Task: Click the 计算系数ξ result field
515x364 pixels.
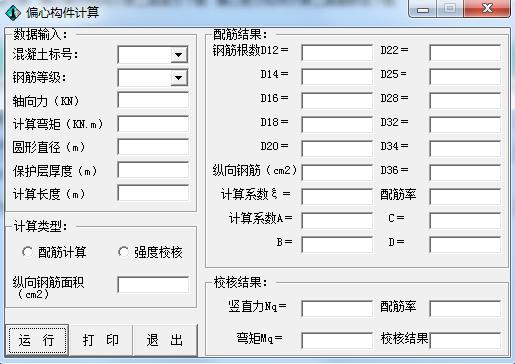Action: pos(337,197)
